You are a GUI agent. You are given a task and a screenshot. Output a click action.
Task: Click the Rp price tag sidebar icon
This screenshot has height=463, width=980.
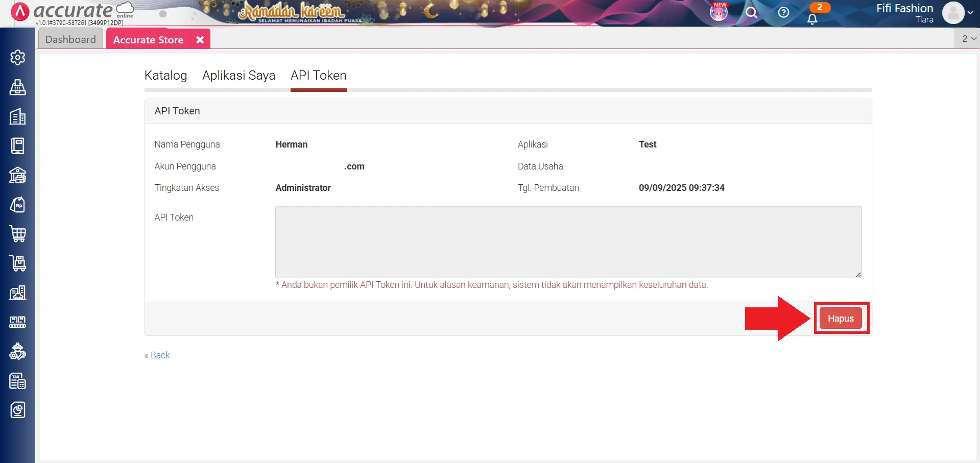17,205
